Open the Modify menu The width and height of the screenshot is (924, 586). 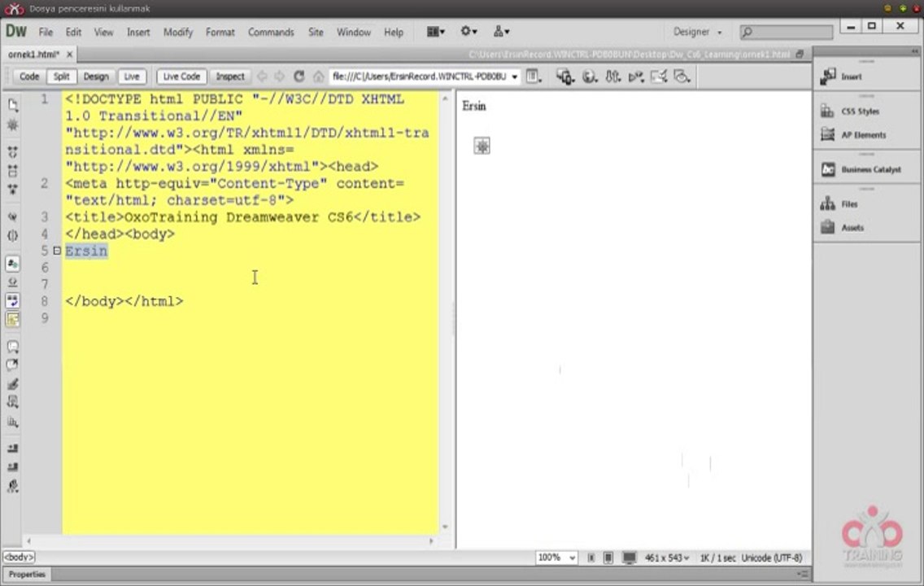[178, 33]
